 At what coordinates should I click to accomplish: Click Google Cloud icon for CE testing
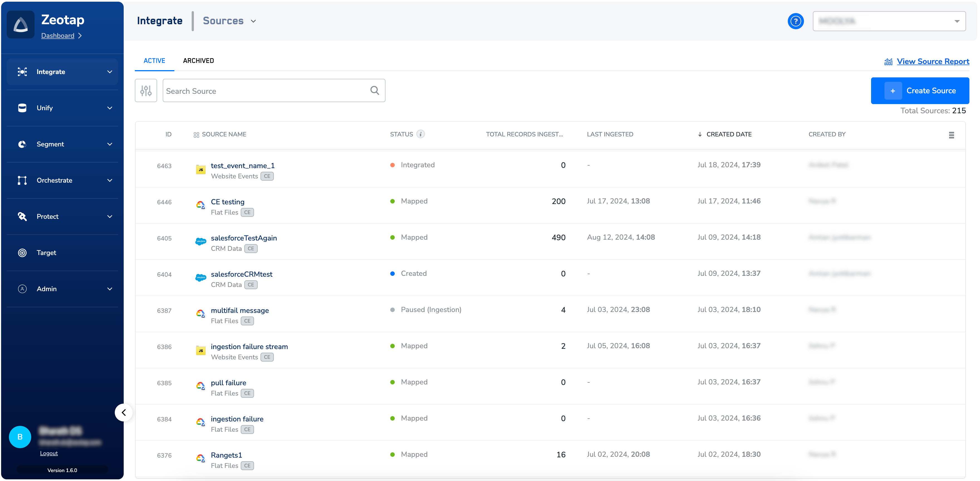click(201, 205)
